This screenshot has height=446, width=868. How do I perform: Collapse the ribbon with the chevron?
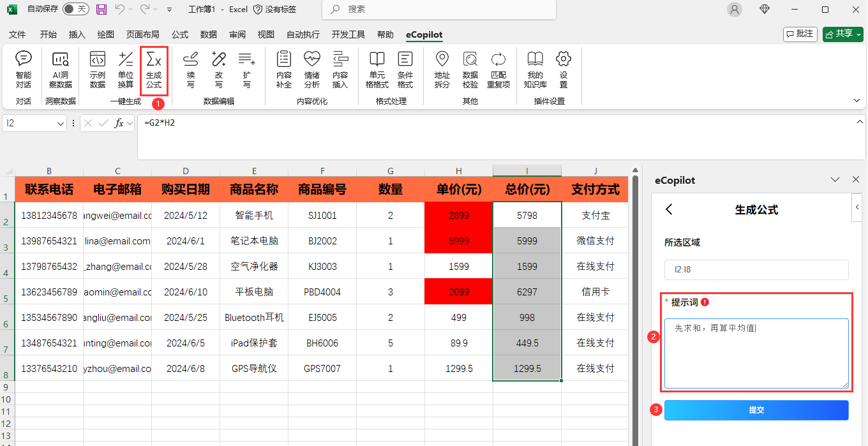click(x=857, y=101)
